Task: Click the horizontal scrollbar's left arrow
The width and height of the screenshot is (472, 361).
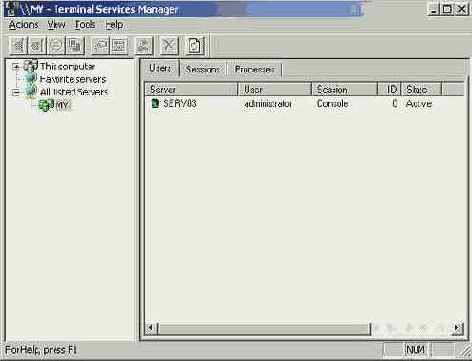Action: pyautogui.click(x=151, y=328)
